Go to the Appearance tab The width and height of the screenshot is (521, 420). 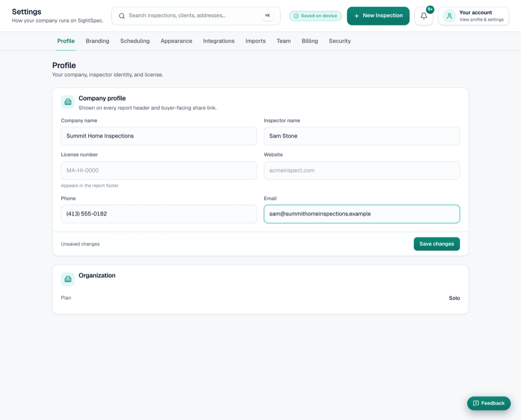coord(176,41)
